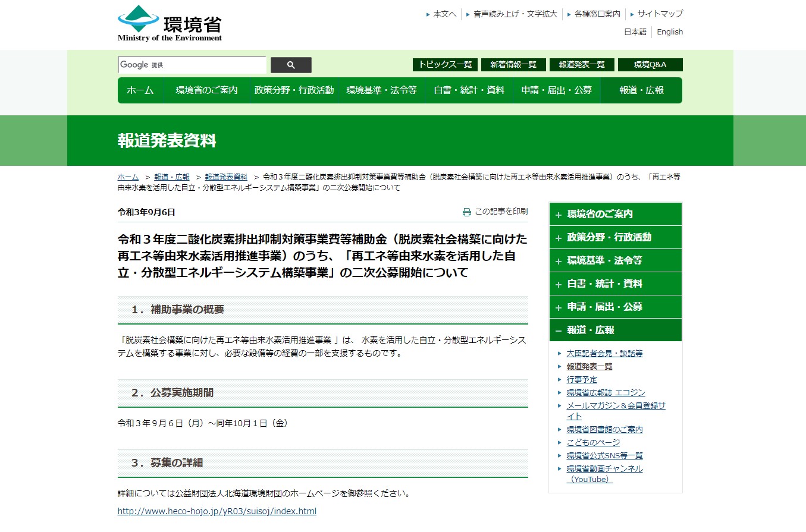Open the heco-hojo.jp details link
806x532 pixels.
[217, 511]
